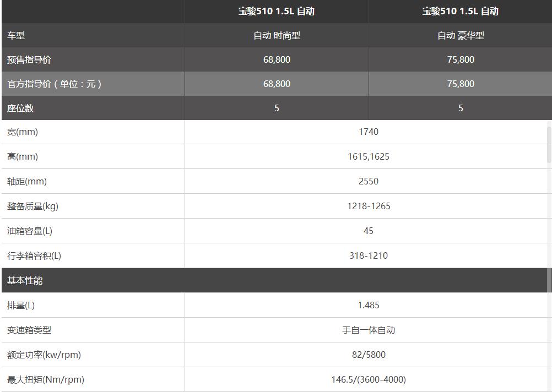Image resolution: width=552 pixels, height=392 pixels.
Task: Click the 座位数 row label
Action: [x=20, y=108]
